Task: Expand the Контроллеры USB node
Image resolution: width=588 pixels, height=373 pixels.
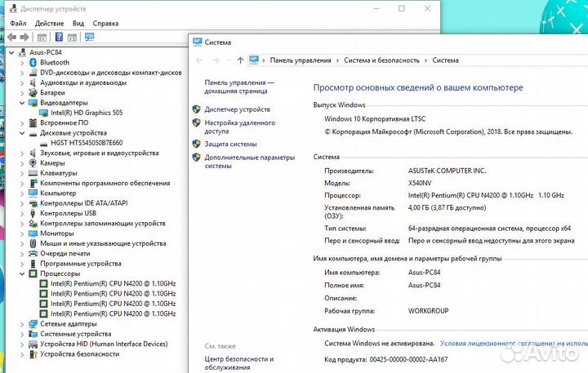Action: 22,213
